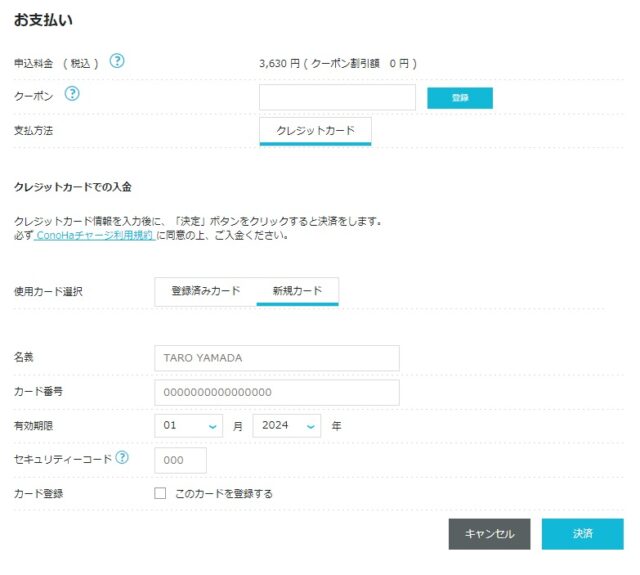Focus the 名義 cardholder name field
640x575 pixels.
(x=277, y=358)
